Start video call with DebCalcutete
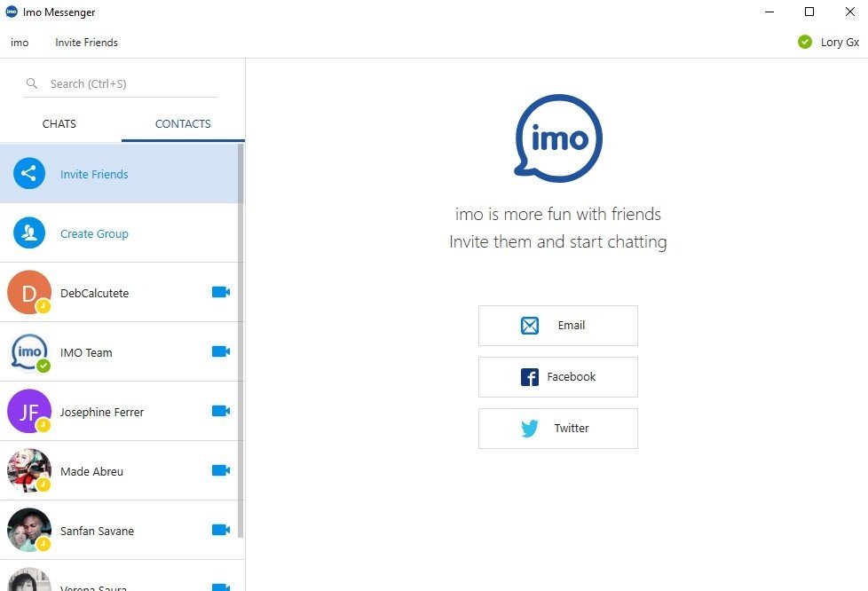 click(x=220, y=292)
